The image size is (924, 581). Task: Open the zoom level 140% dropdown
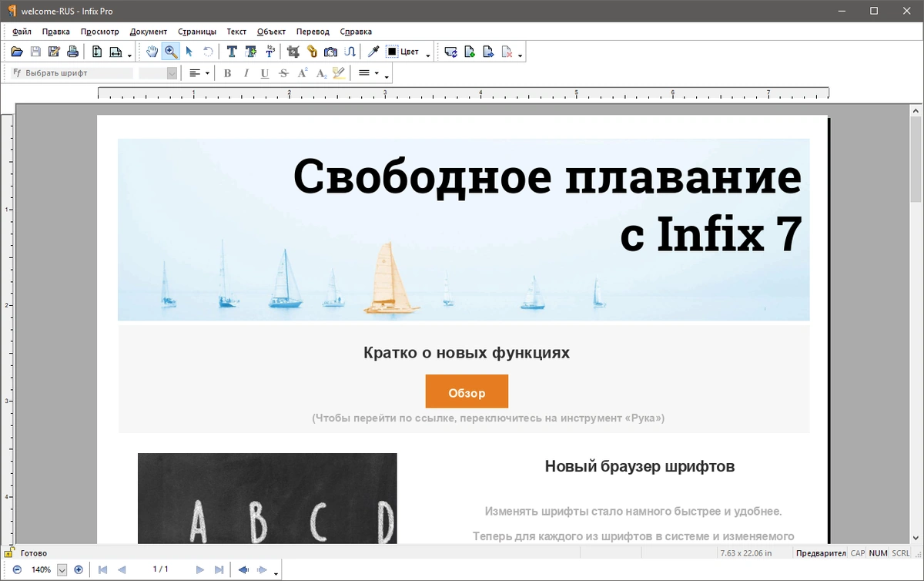(x=62, y=569)
